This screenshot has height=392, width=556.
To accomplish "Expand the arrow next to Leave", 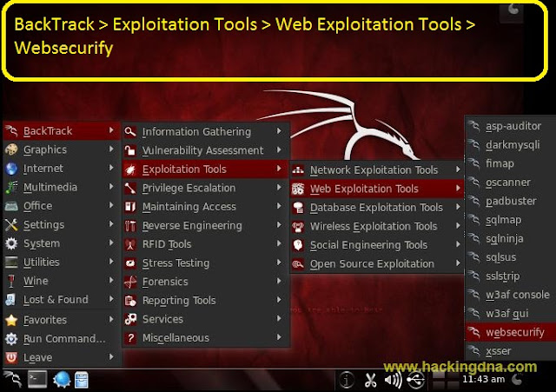I will (111, 356).
